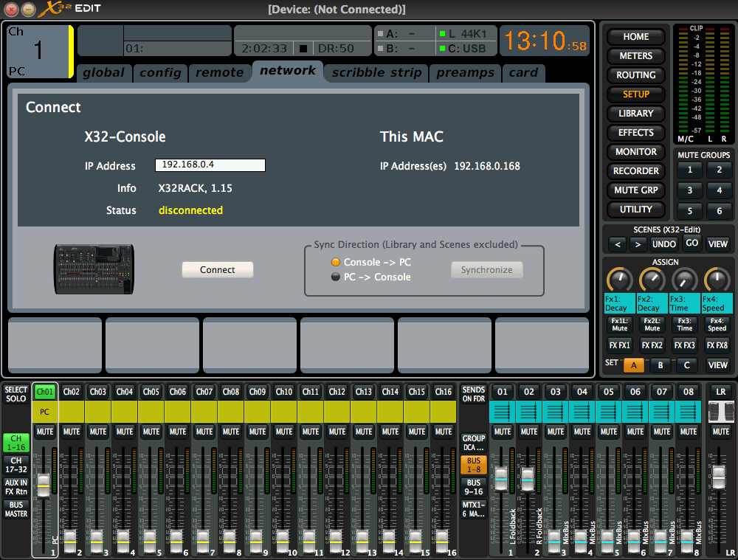Mute channel Ch02
This screenshot has width=738, height=560.
click(72, 432)
